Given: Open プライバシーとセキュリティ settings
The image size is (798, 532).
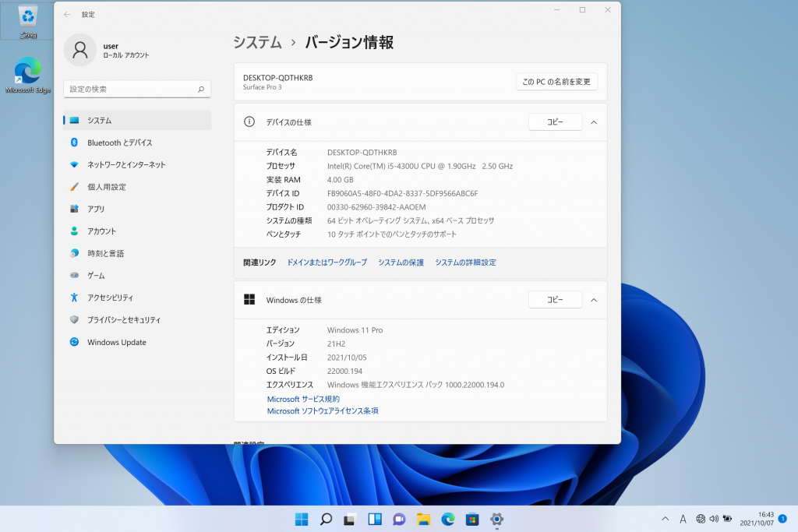Looking at the screenshot, I should point(137,319).
